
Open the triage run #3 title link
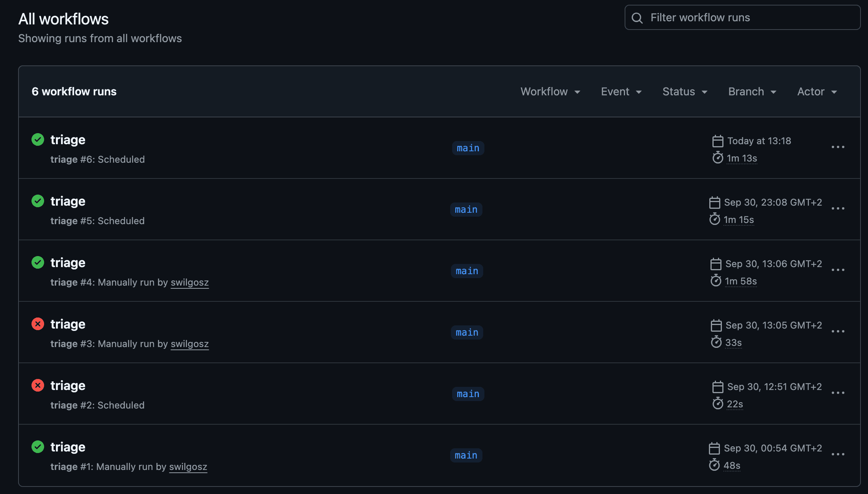coord(68,324)
